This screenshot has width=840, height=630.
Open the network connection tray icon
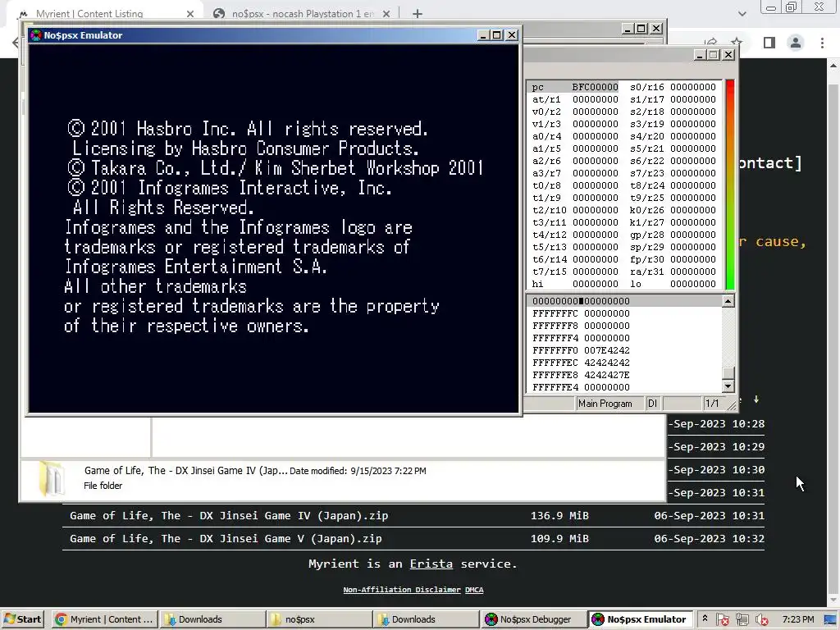pyautogui.click(x=742, y=619)
